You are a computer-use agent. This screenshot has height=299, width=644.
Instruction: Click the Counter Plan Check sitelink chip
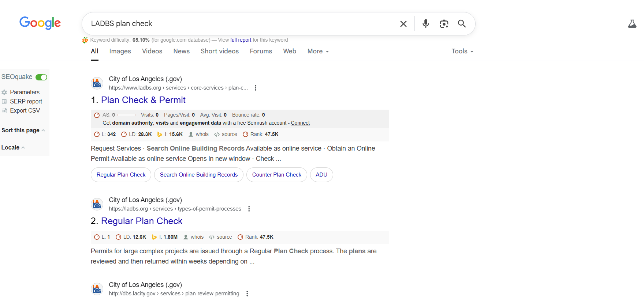(x=276, y=175)
